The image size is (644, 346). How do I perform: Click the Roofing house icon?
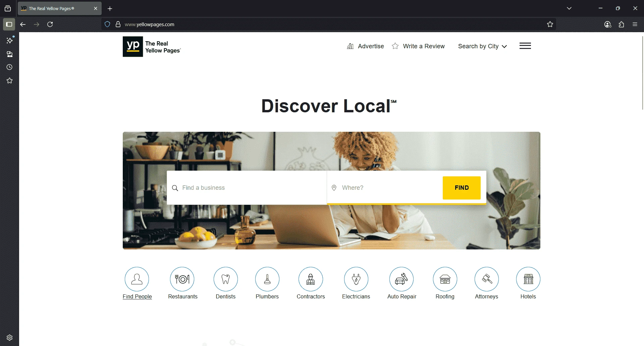tap(445, 279)
